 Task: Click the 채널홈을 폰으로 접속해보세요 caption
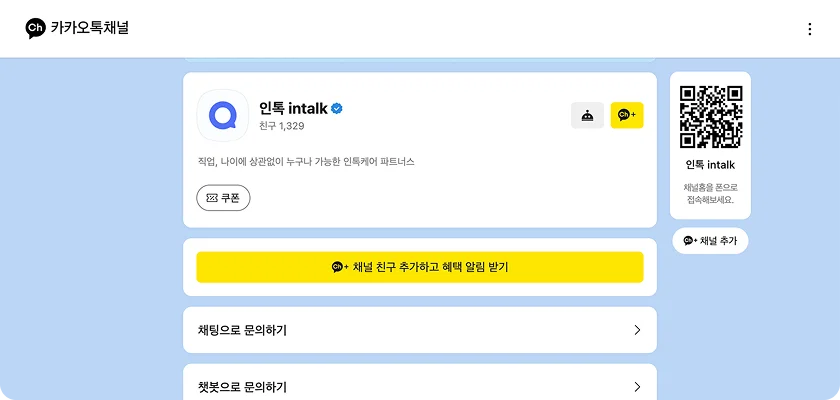[x=710, y=193]
